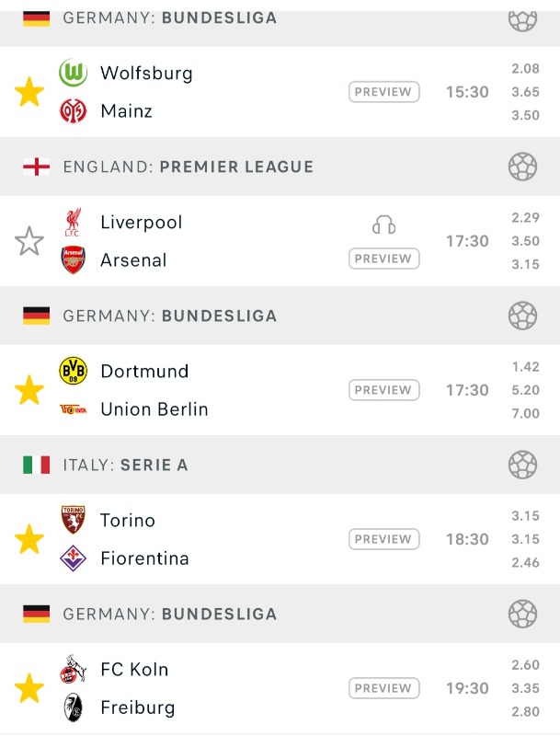
Task: Remove Torino vs Fiorentina from favorites
Action: [x=29, y=539]
